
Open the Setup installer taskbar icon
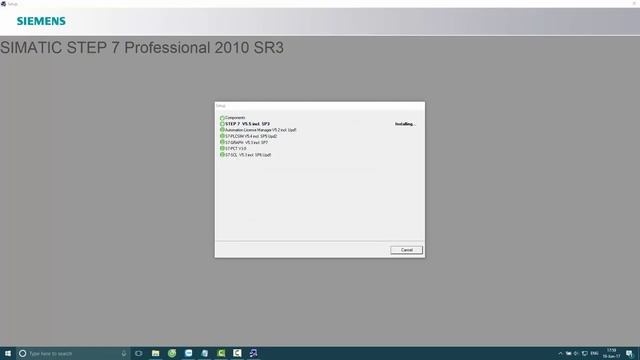(x=253, y=353)
